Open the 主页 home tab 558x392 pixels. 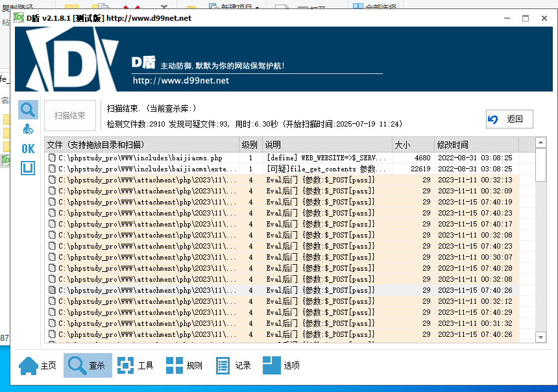(38, 365)
